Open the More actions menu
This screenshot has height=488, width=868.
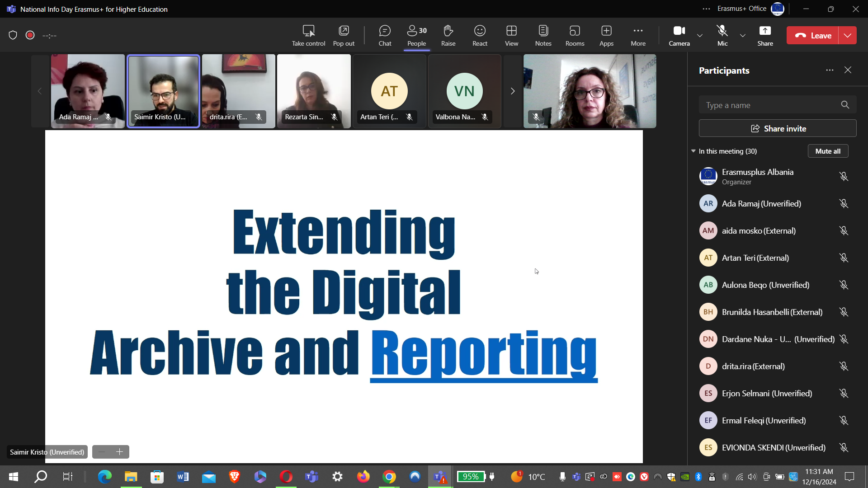638,35
